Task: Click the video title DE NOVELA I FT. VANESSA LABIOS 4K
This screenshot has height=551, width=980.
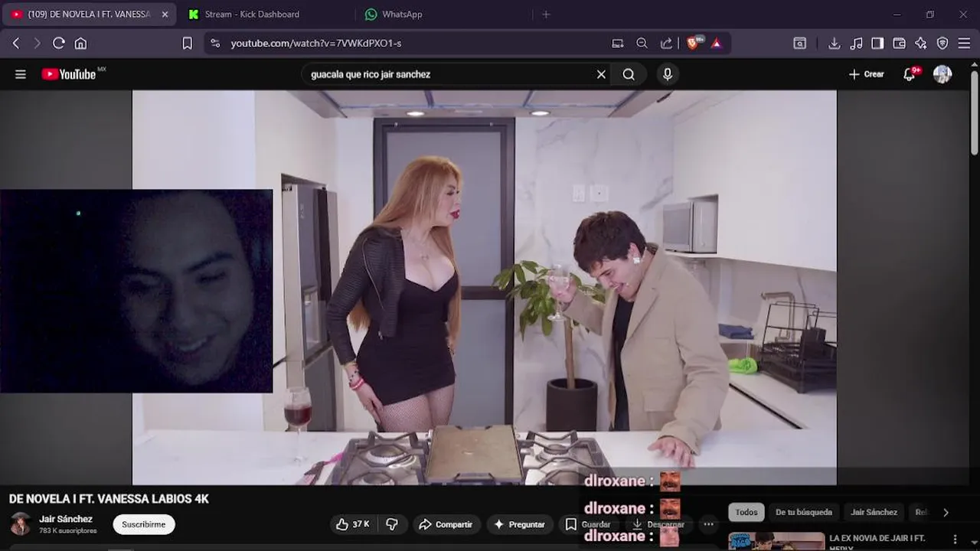Action: click(109, 499)
